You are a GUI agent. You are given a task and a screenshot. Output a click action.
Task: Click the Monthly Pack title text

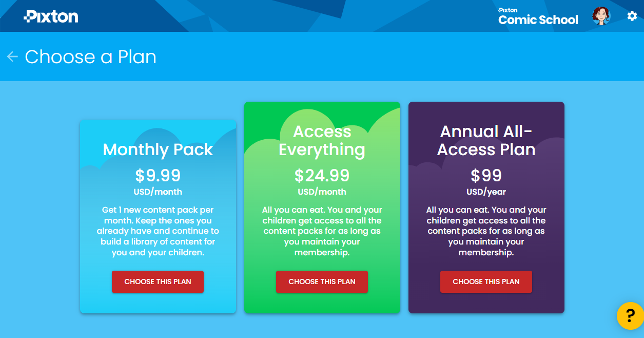pos(158,149)
